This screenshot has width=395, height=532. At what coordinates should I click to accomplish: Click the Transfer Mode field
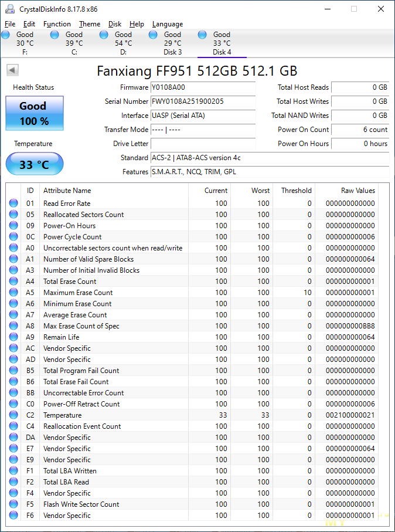pyautogui.click(x=203, y=130)
